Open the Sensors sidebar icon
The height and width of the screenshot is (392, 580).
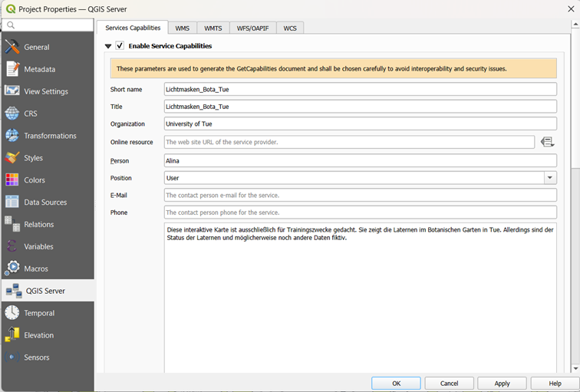point(12,357)
